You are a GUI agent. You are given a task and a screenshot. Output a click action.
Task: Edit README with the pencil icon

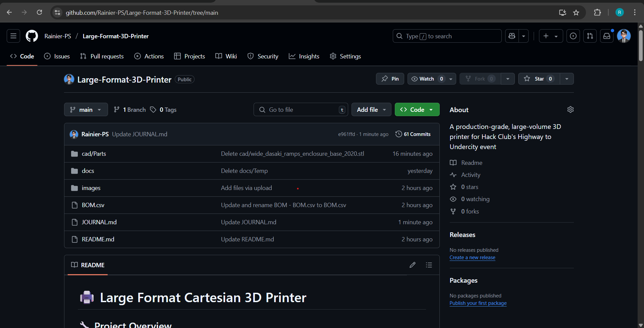click(413, 265)
